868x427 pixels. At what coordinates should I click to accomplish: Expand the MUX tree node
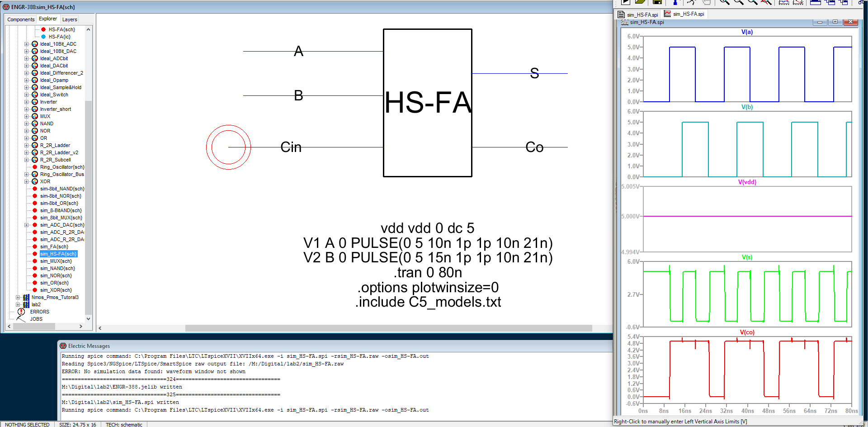point(26,116)
